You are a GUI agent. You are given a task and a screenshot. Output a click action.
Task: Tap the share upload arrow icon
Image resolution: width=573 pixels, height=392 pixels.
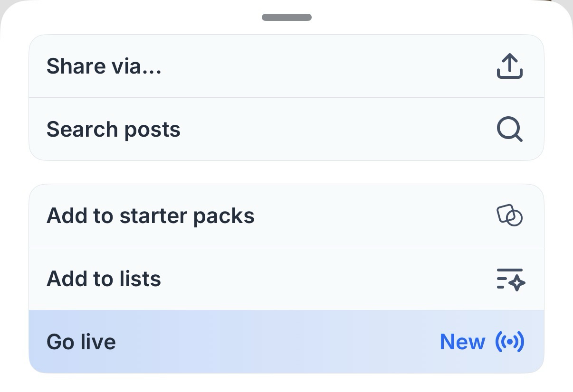[509, 66]
